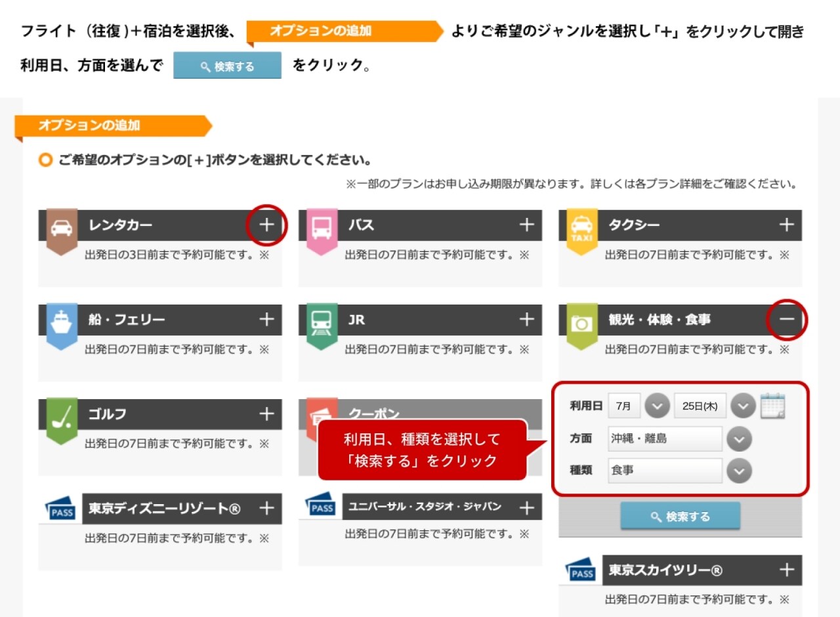The width and height of the screenshot is (840, 617).
Task: Open the 種類 dropdown showing 食事
Action: (740, 471)
